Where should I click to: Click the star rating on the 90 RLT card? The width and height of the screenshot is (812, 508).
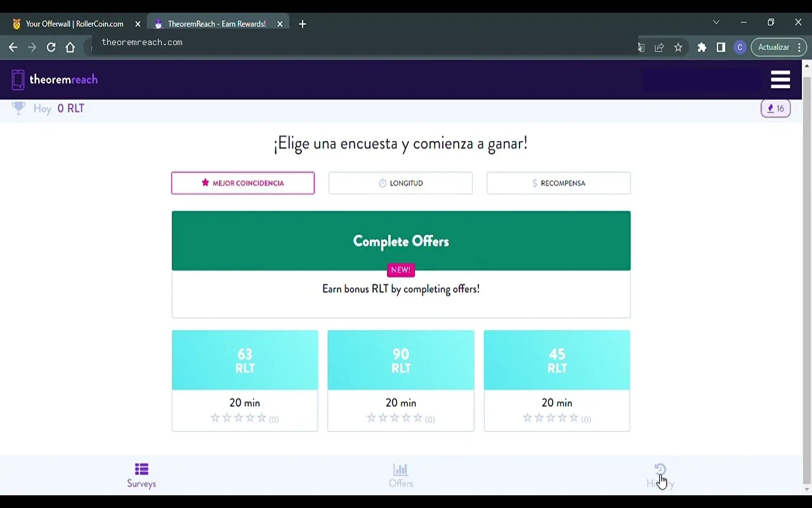pyautogui.click(x=395, y=418)
